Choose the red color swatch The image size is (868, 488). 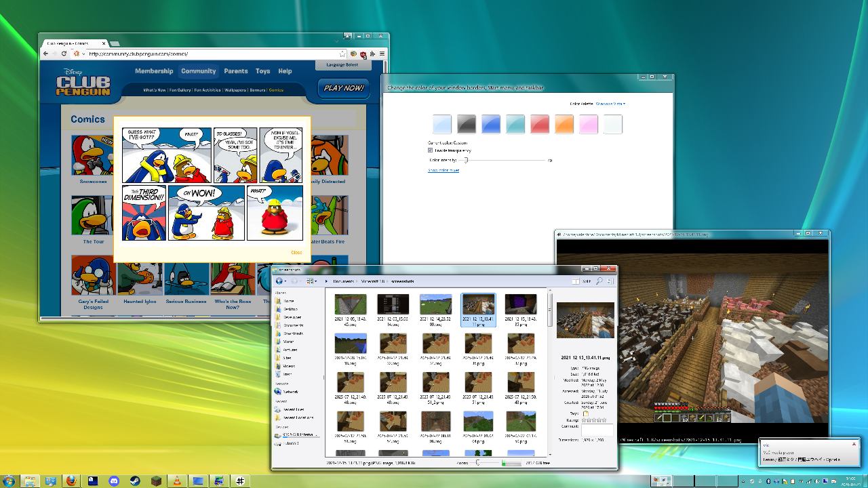540,124
